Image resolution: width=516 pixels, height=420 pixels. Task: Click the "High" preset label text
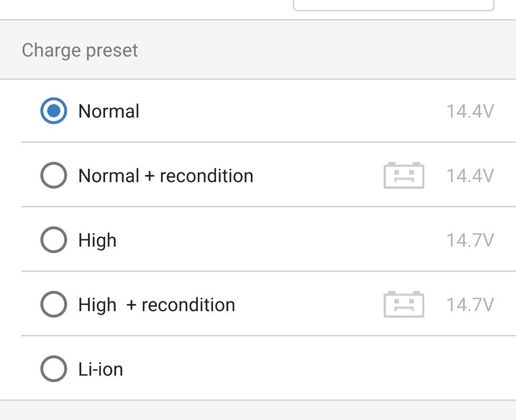click(x=97, y=240)
